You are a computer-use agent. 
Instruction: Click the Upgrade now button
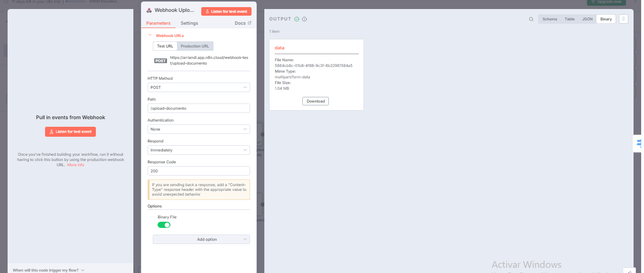click(606, 2)
